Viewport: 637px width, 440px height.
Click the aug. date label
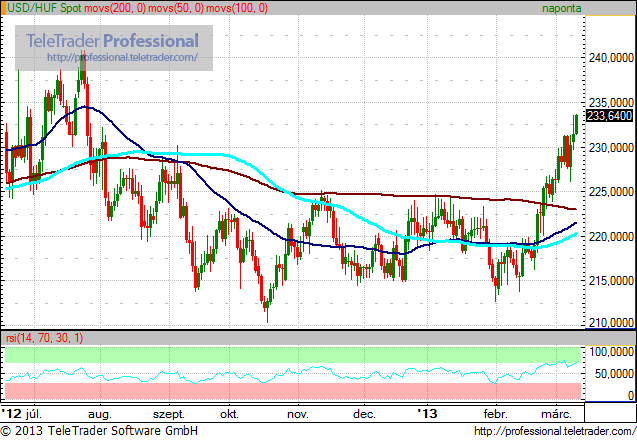[x=100, y=415]
